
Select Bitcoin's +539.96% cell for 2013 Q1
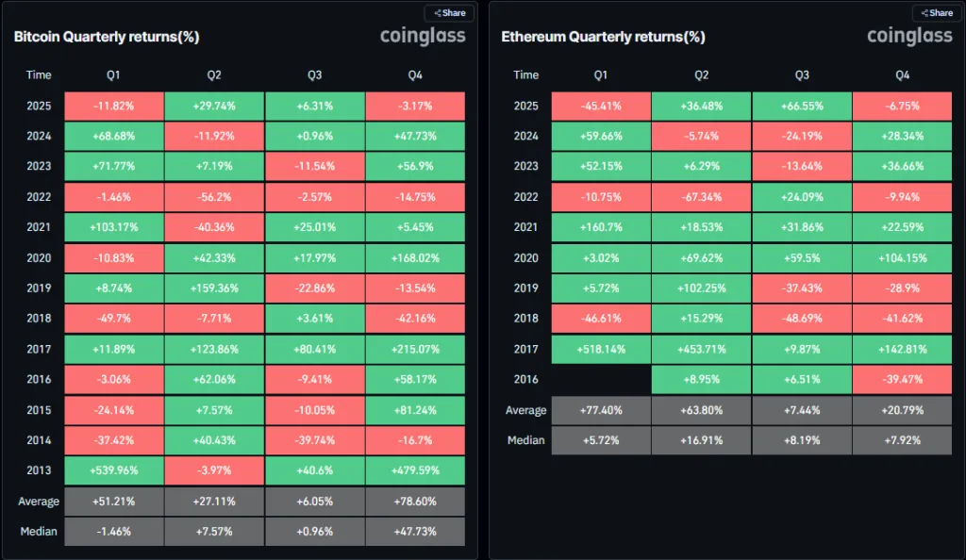114,470
